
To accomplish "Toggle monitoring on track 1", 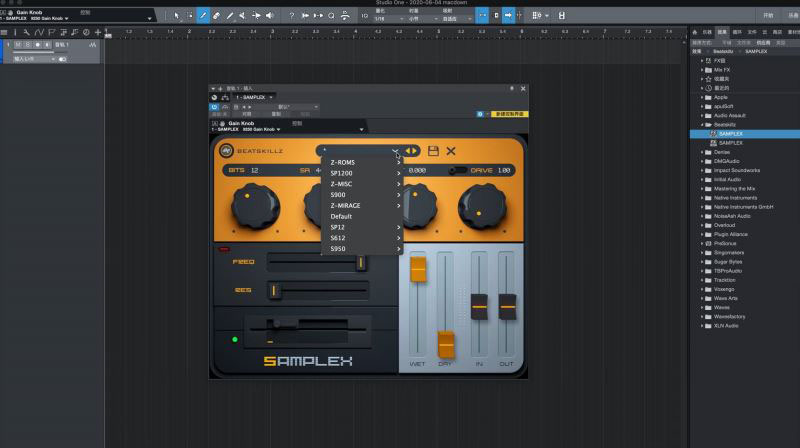I will point(47,45).
